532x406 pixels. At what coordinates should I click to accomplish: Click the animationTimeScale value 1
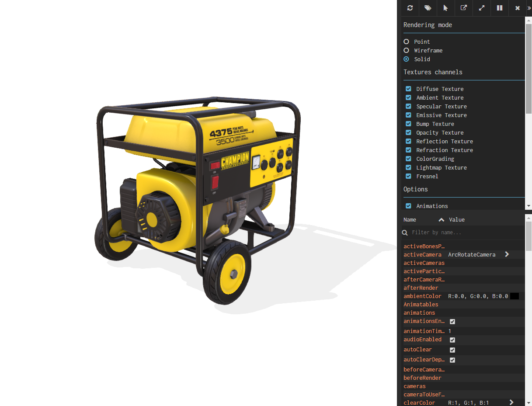(x=450, y=331)
